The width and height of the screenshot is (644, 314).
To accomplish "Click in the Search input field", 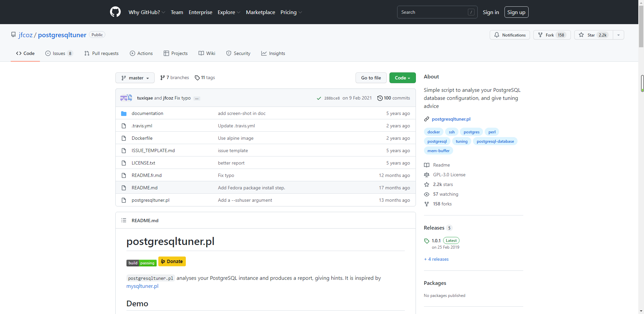I will coord(437,12).
